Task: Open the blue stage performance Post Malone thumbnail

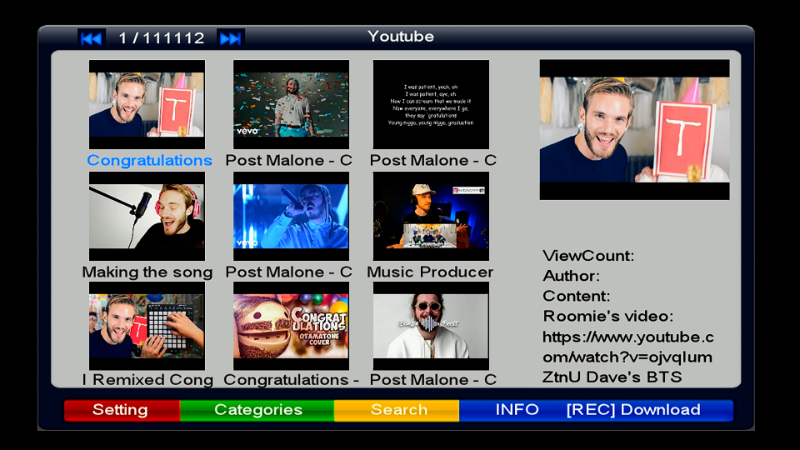Action: (x=291, y=216)
